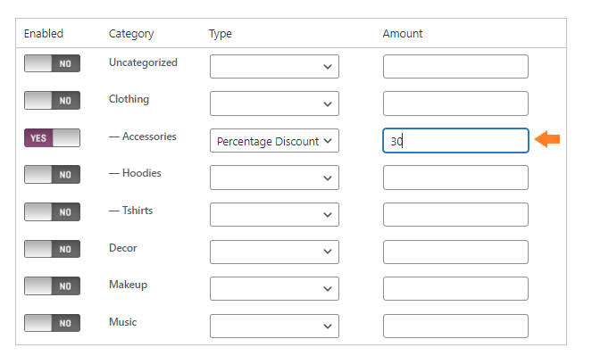592x364 pixels.
Task: Switch on the Tshirts toggle
Action: tap(52, 212)
